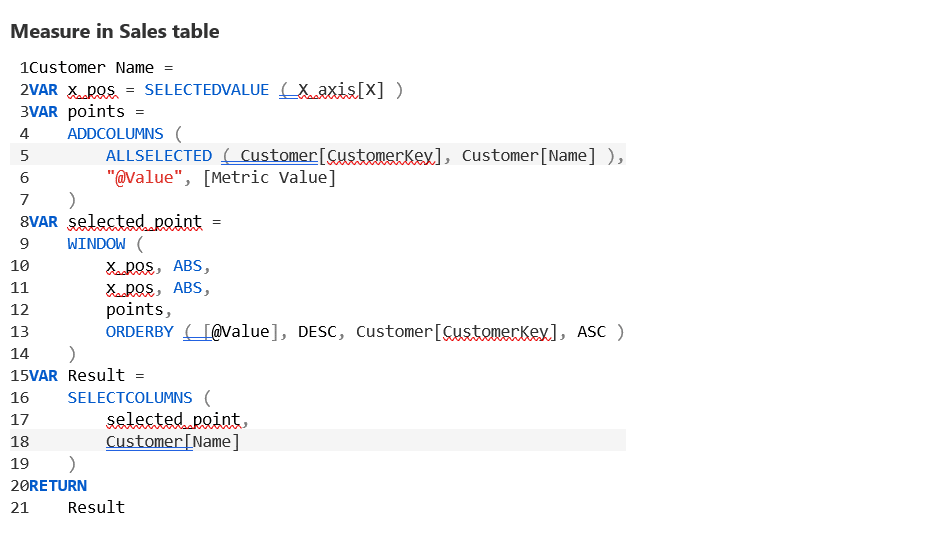Click Result on the last line
This screenshot has width=927, height=545.
pos(96,508)
